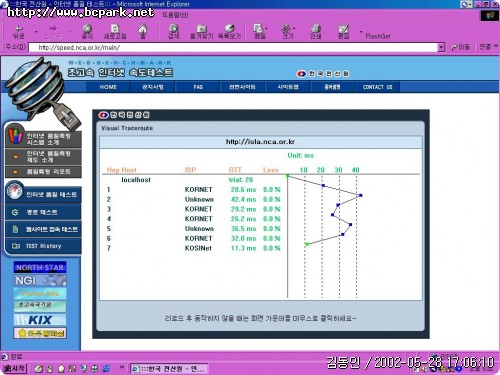Open the CONTACT US navigation tab

(x=377, y=87)
